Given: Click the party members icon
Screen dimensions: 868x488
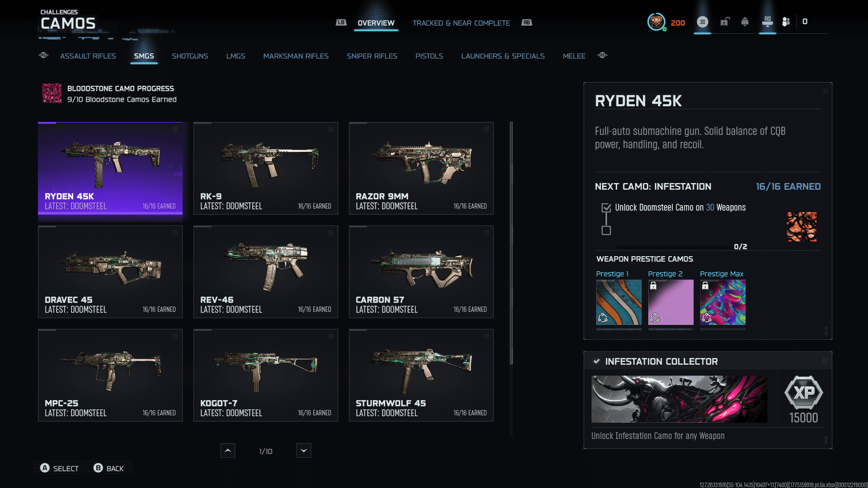Looking at the screenshot, I should click(786, 22).
